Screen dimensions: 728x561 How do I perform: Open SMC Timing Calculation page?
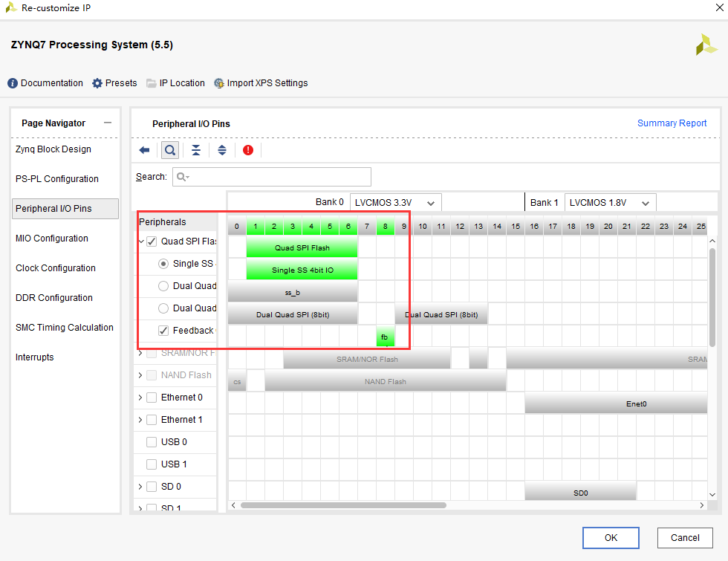pyautogui.click(x=65, y=328)
